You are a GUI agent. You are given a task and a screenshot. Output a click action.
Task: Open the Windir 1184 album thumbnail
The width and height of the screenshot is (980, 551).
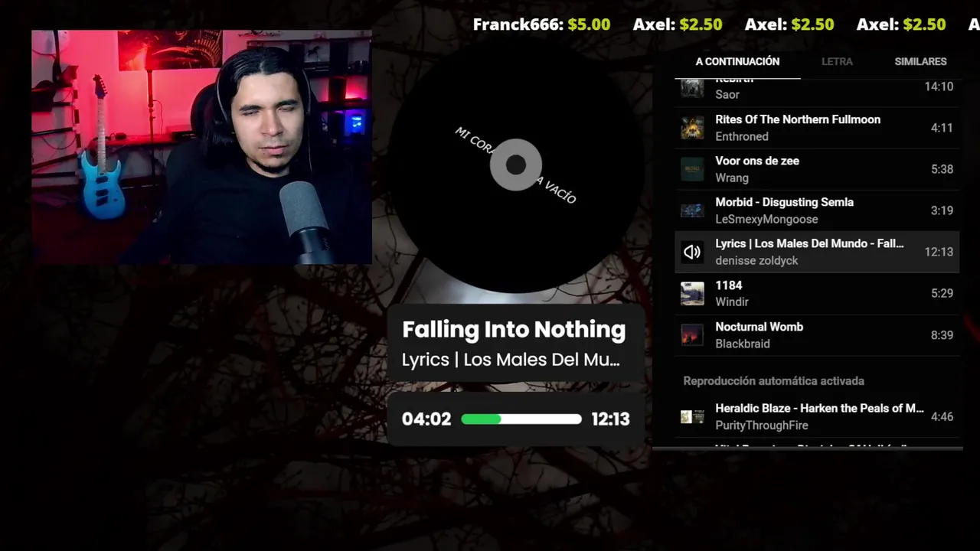tap(692, 294)
